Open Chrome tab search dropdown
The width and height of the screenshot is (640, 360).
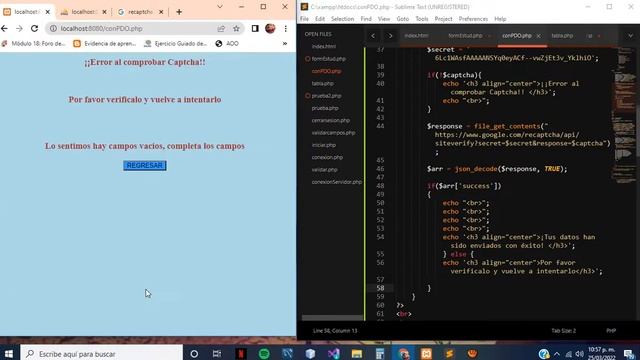point(220,7)
